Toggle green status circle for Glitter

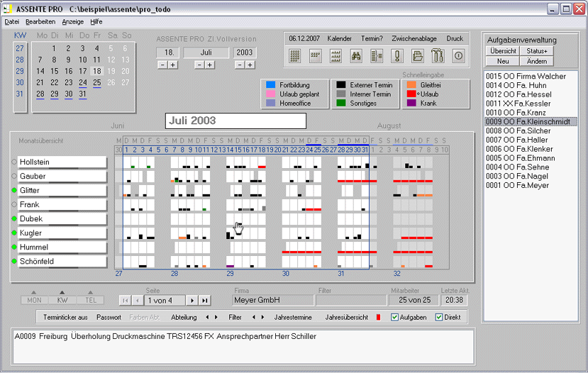coord(14,191)
